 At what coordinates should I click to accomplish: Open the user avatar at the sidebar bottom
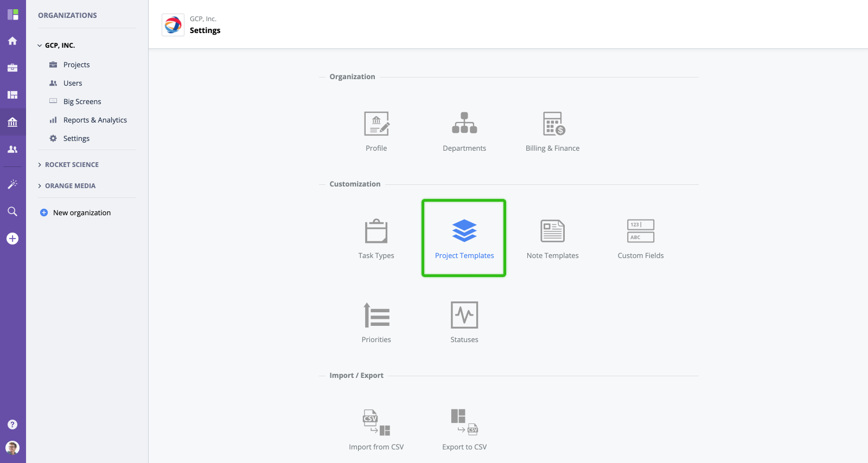(12, 447)
